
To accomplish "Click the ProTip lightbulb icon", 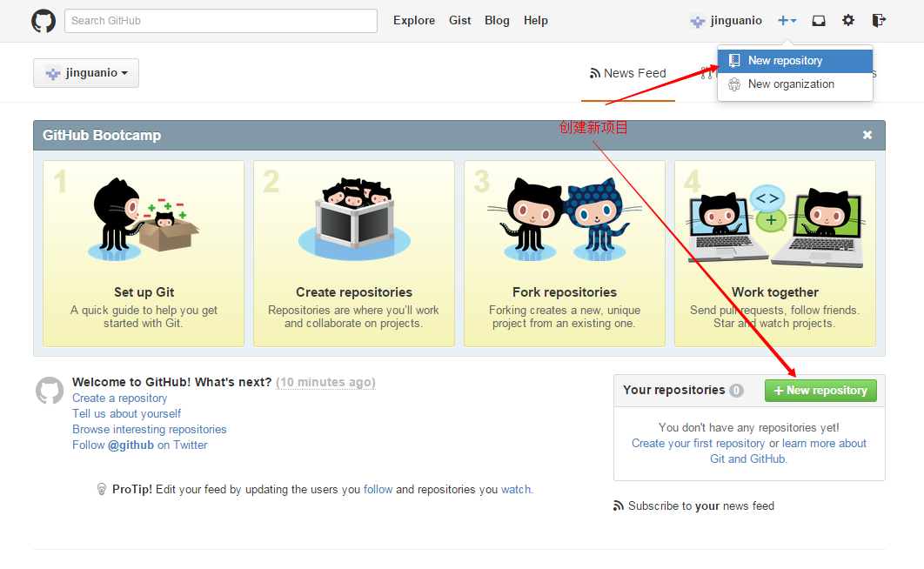I will coord(101,489).
